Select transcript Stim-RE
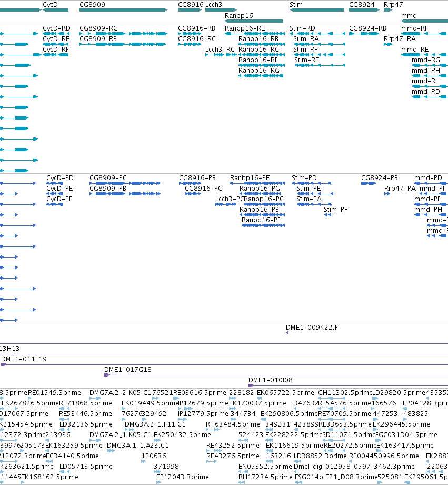 [320, 65]
